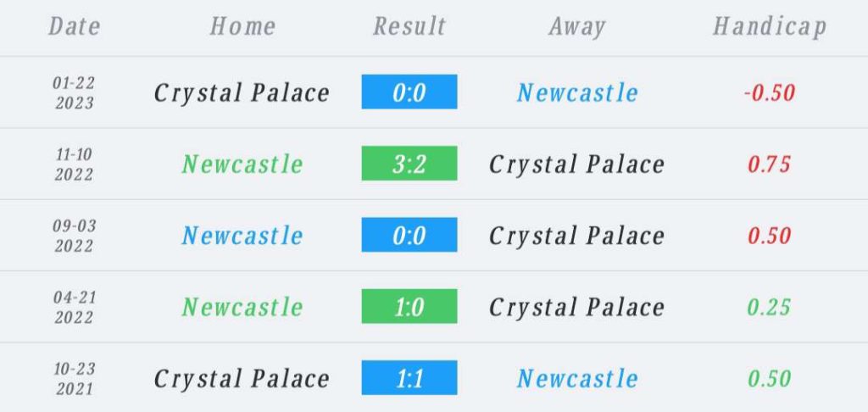Click the Away column header
This screenshot has width=868, height=412.
(576, 27)
